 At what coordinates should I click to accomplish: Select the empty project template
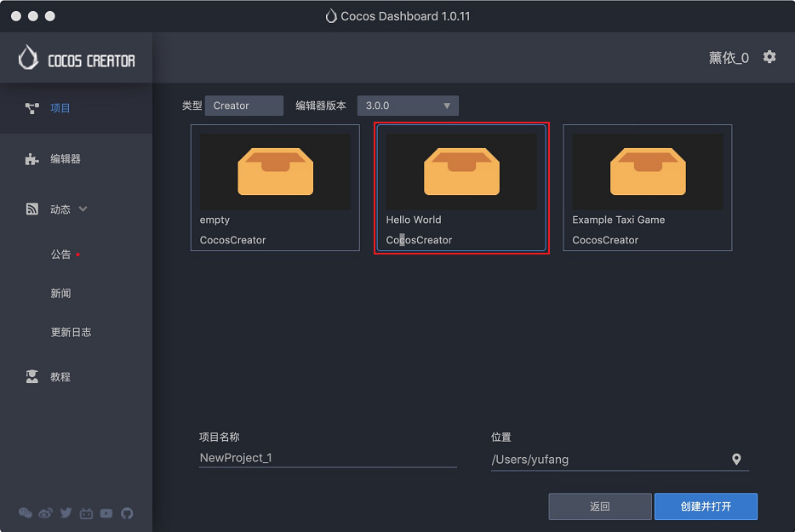(275, 187)
